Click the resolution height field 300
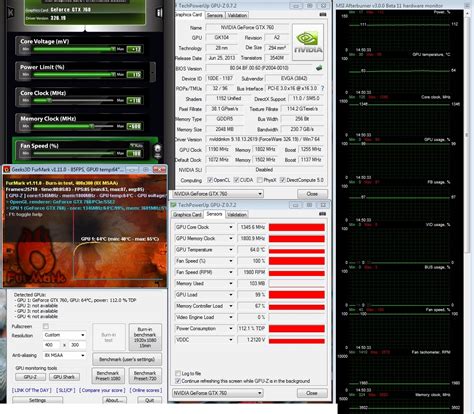This screenshot has height=414, width=474. point(77,345)
